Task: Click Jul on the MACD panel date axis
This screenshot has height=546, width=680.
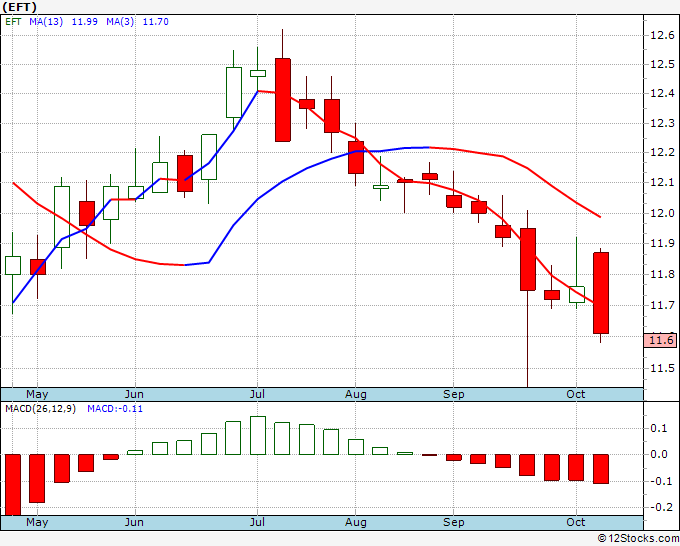Action: [257, 522]
